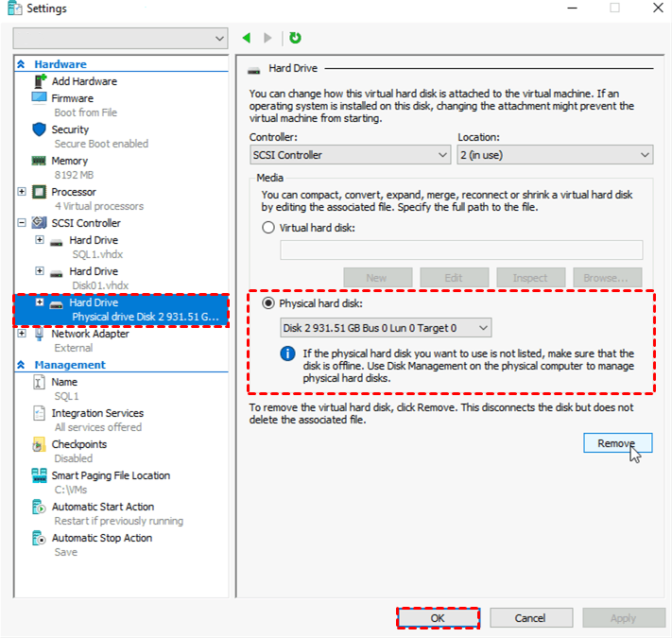Click the Security shield icon
672x638 pixels.
[x=39, y=129]
